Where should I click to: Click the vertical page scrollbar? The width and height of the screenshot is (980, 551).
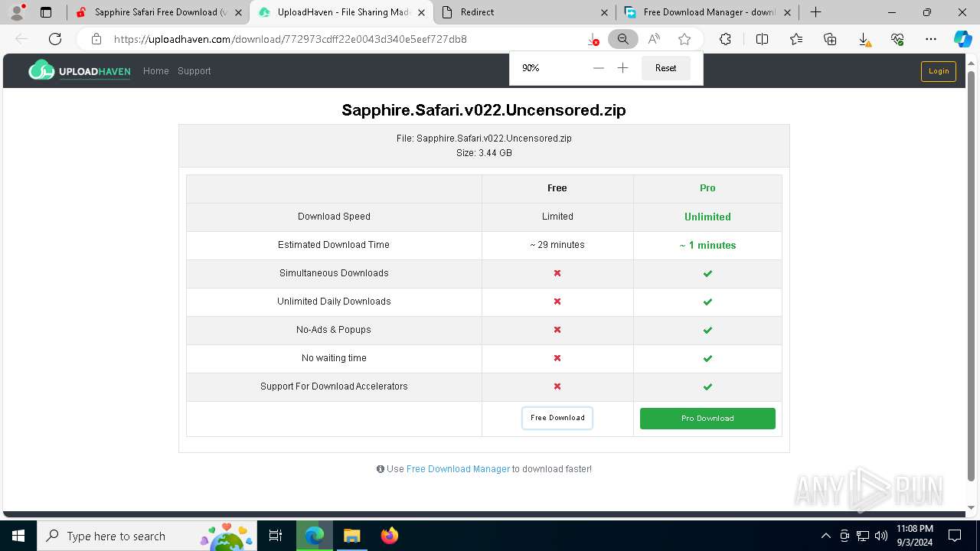(972, 275)
